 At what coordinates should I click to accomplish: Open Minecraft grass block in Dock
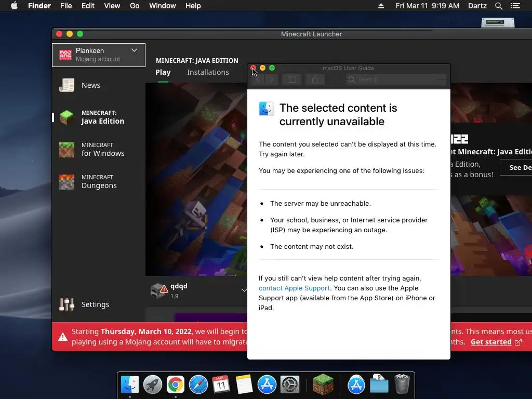(323, 384)
